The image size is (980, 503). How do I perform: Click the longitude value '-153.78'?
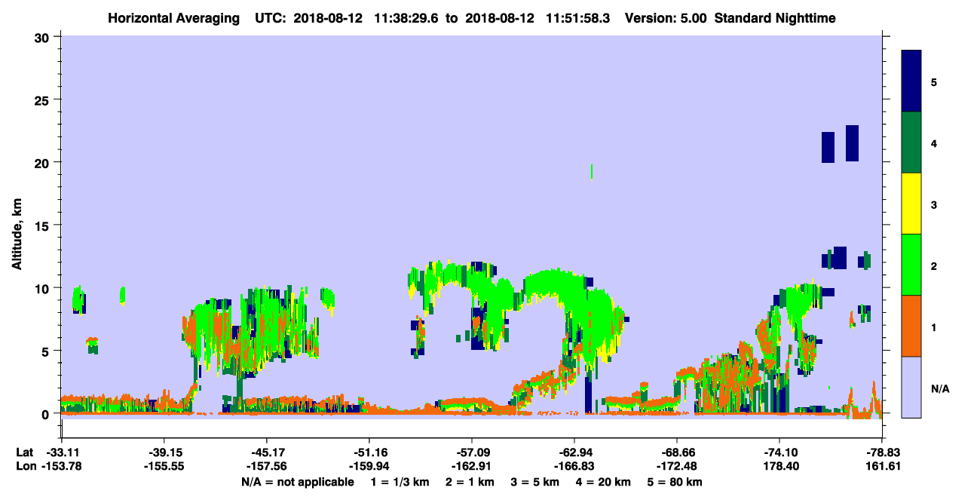(61, 466)
